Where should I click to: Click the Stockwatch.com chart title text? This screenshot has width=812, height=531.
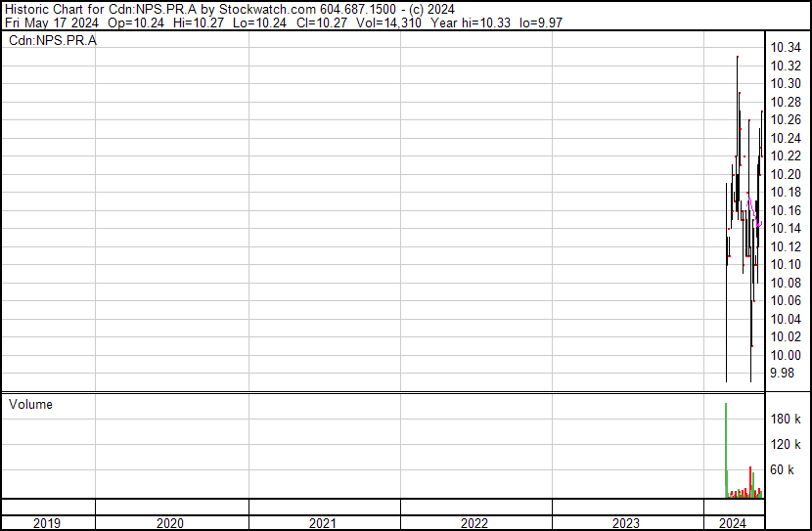tap(267, 10)
